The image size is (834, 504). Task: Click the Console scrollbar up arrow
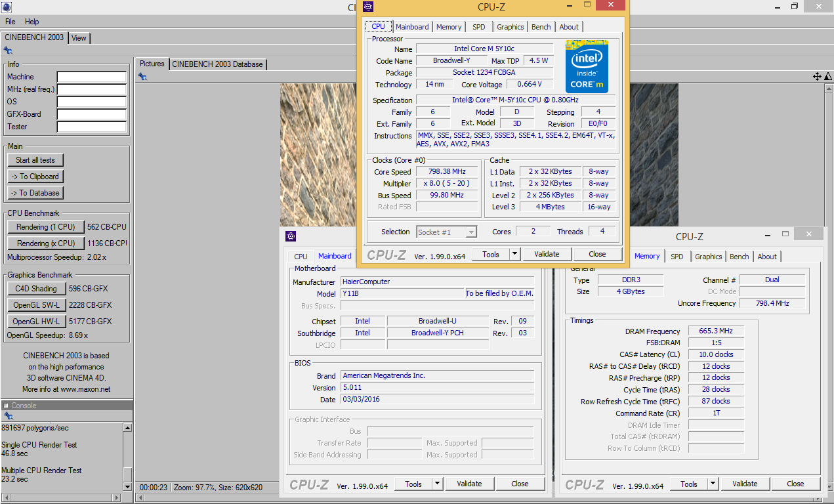(128, 427)
